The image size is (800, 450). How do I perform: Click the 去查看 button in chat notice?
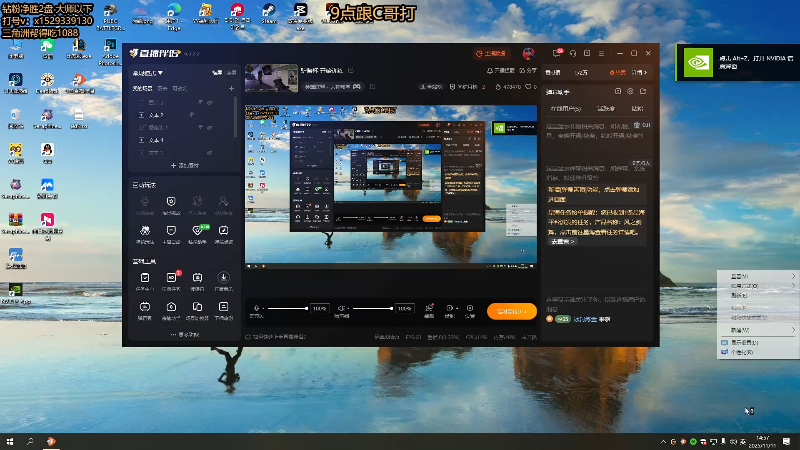(x=562, y=241)
